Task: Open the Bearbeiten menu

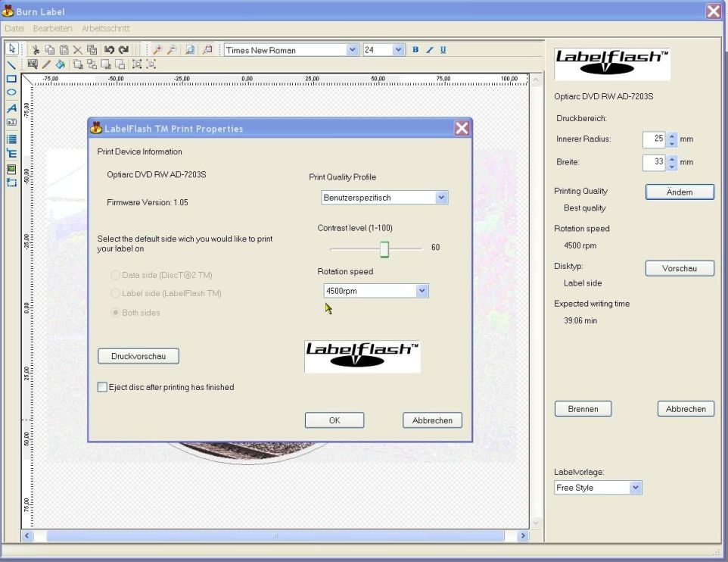Action: tap(53, 28)
